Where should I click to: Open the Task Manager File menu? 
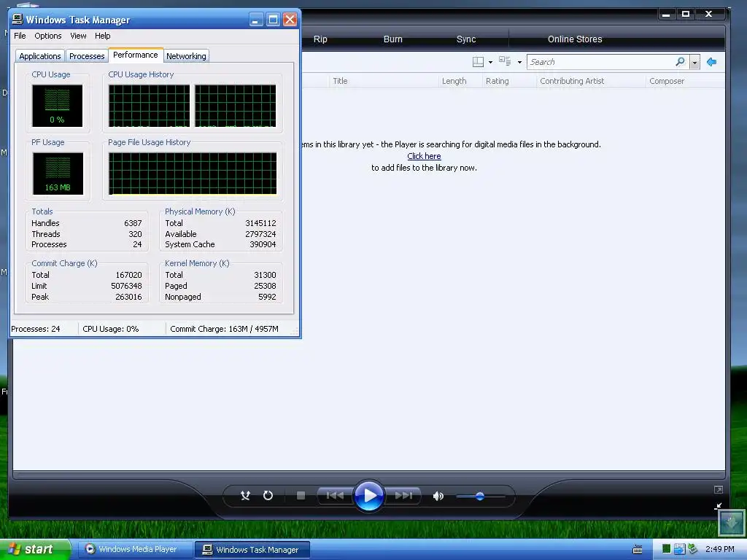click(x=20, y=36)
